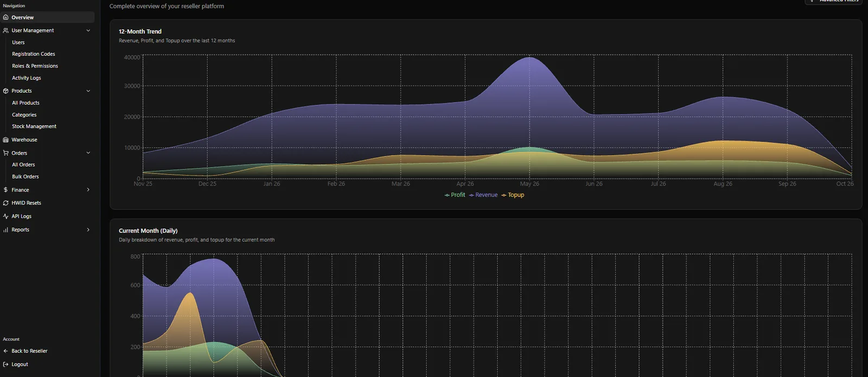868x377 pixels.
Task: Open product Categories
Action: point(24,114)
